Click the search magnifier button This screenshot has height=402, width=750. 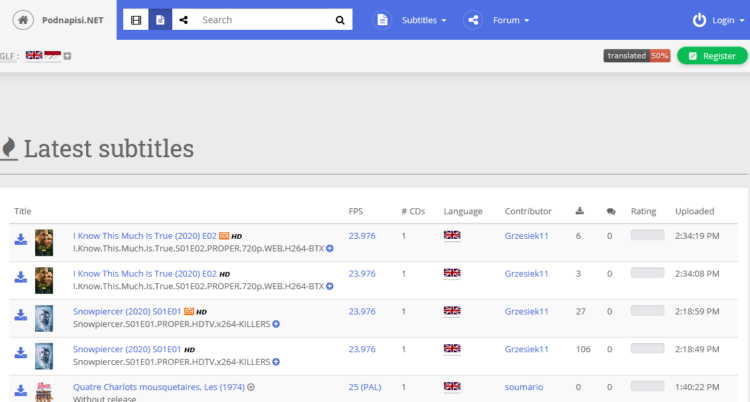pos(340,20)
